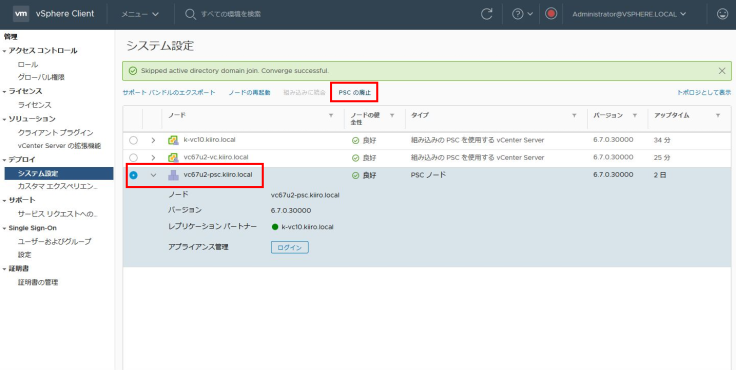Click the vc67u2-vc.kiiro.local vCenter node icon
Image resolution: width=736 pixels, height=370 pixels.
[x=173, y=157]
